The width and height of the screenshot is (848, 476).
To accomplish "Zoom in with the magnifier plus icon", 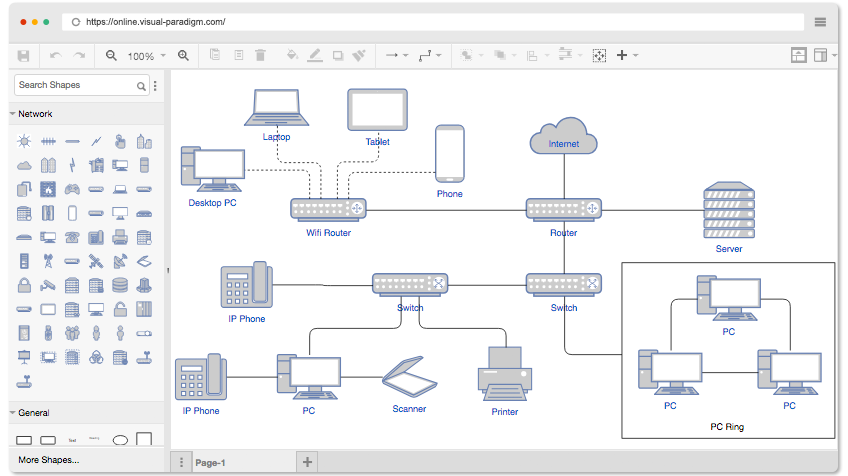I will tap(183, 55).
